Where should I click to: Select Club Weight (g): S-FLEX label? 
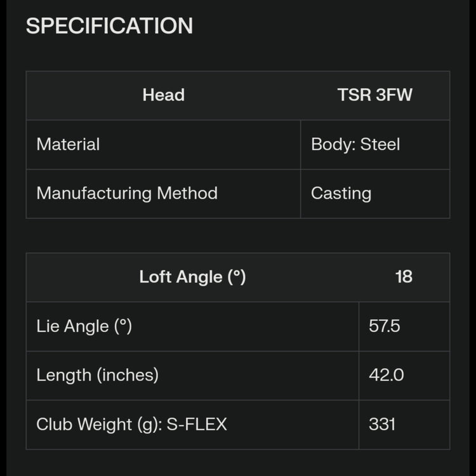pos(131,424)
